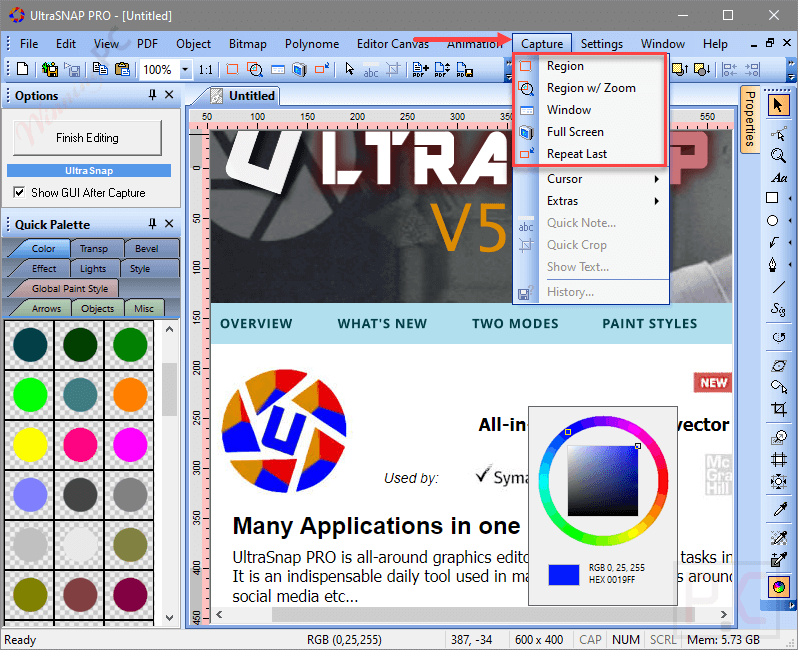Expand the Cursor submenu
The width and height of the screenshot is (798, 650).
click(x=603, y=179)
